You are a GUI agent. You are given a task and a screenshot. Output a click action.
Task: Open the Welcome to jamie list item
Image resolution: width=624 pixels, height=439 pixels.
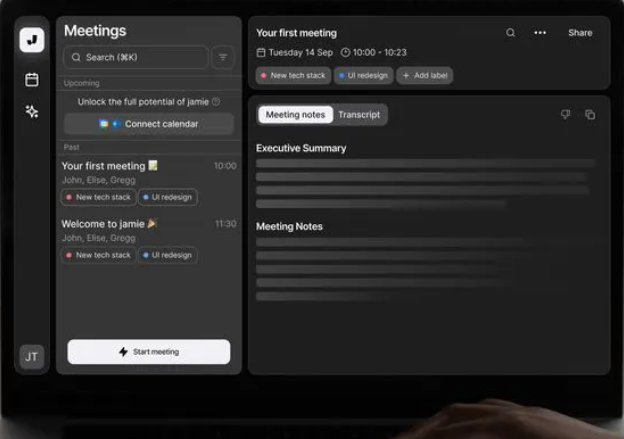click(x=149, y=240)
